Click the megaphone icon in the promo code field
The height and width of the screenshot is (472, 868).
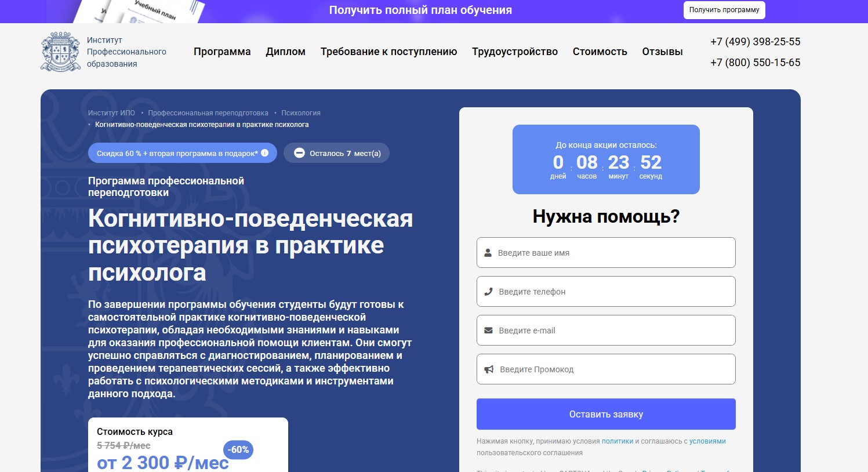tap(488, 369)
